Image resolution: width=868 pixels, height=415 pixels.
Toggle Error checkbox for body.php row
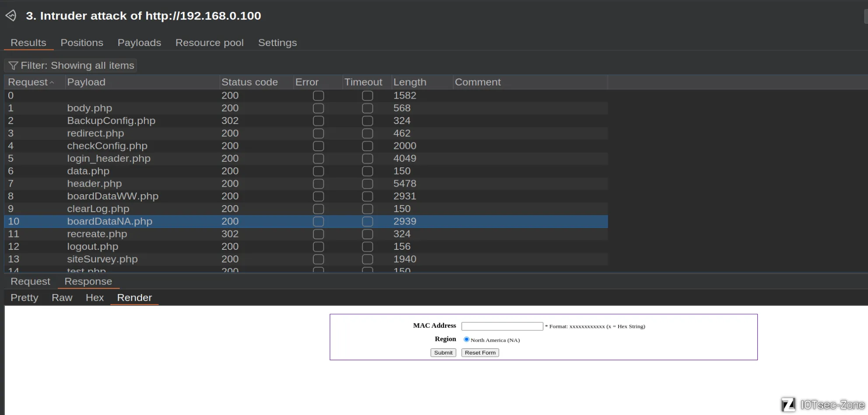click(x=319, y=108)
